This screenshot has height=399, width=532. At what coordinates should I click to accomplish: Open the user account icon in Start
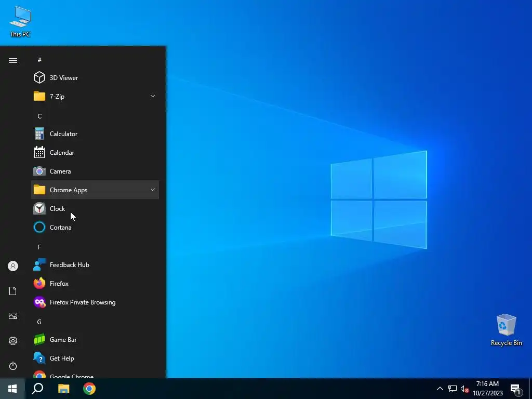(13, 266)
